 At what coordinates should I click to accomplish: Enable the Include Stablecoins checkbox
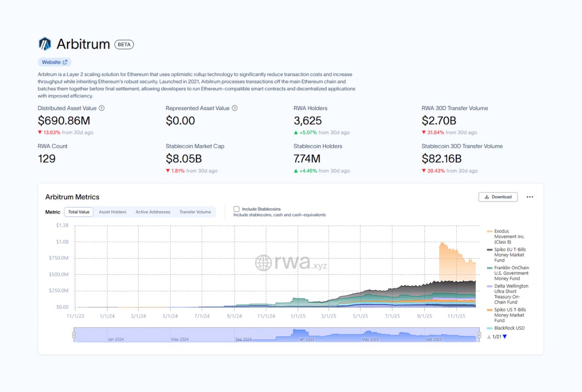pos(236,209)
